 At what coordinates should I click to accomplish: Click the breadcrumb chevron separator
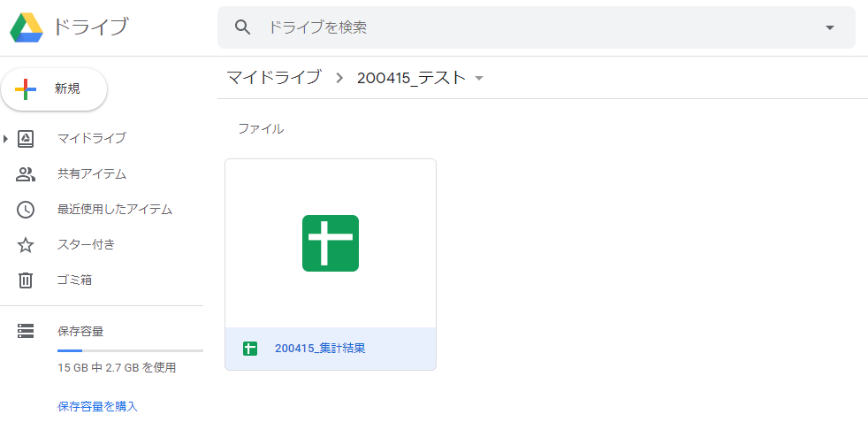point(340,78)
